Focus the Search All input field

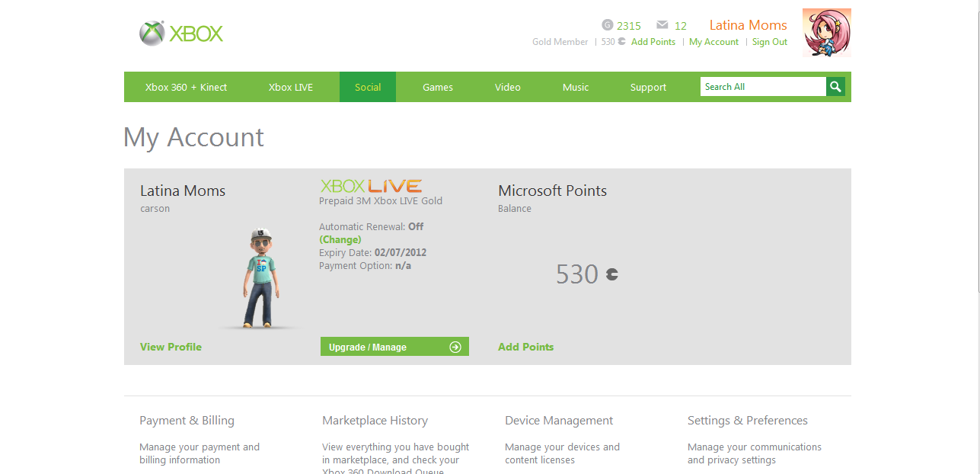(763, 87)
